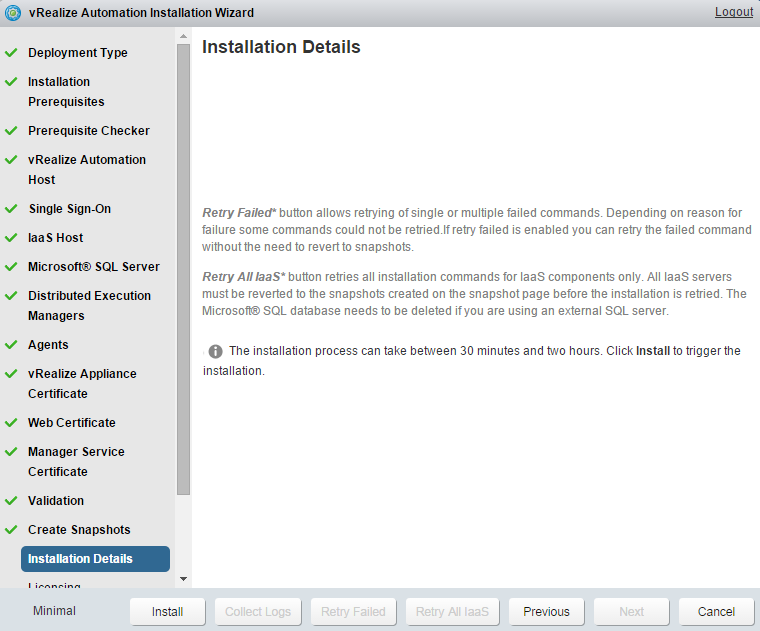Click the info icon beside installation note
This screenshot has height=631, width=760.
215,351
